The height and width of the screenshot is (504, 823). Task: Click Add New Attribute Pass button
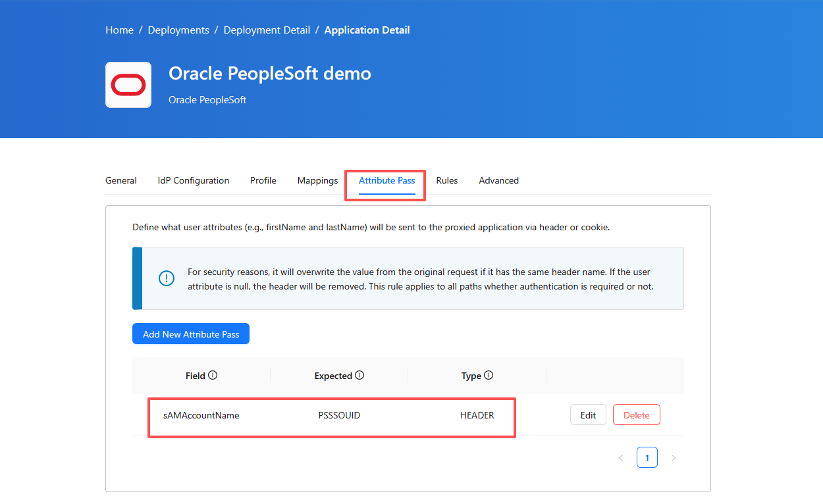pyautogui.click(x=191, y=334)
